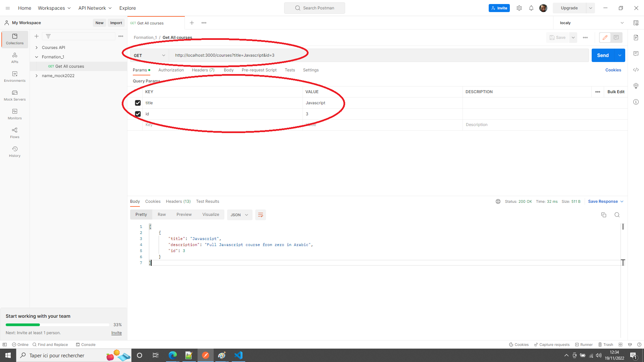Copy the response body to clipboard
Viewport: 644px width, 362px height.
[x=604, y=215]
